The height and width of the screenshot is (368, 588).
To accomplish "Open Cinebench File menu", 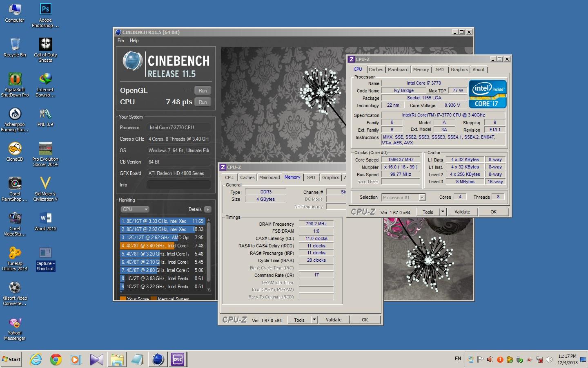I will point(121,40).
